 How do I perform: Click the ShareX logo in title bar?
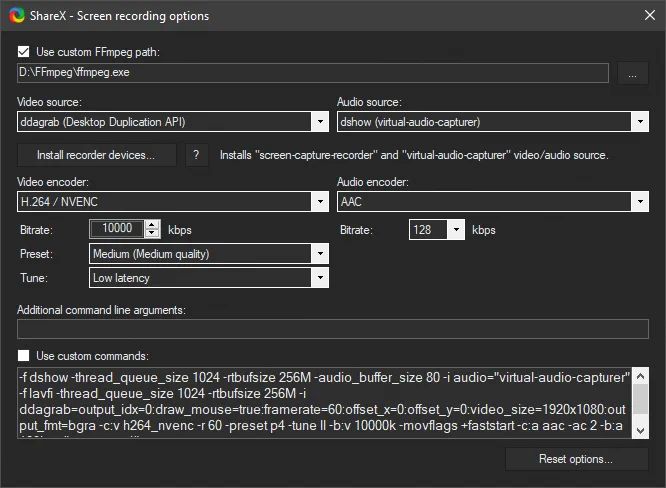click(17, 16)
